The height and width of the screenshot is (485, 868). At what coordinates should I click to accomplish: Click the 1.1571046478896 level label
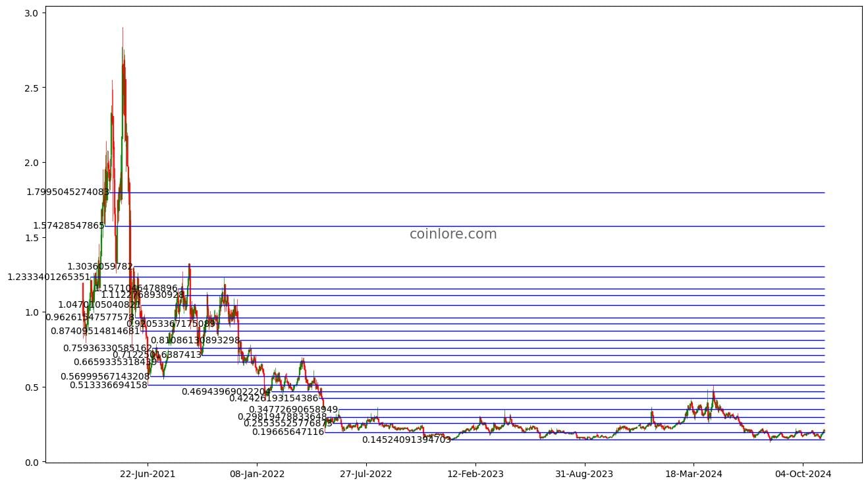(136, 289)
